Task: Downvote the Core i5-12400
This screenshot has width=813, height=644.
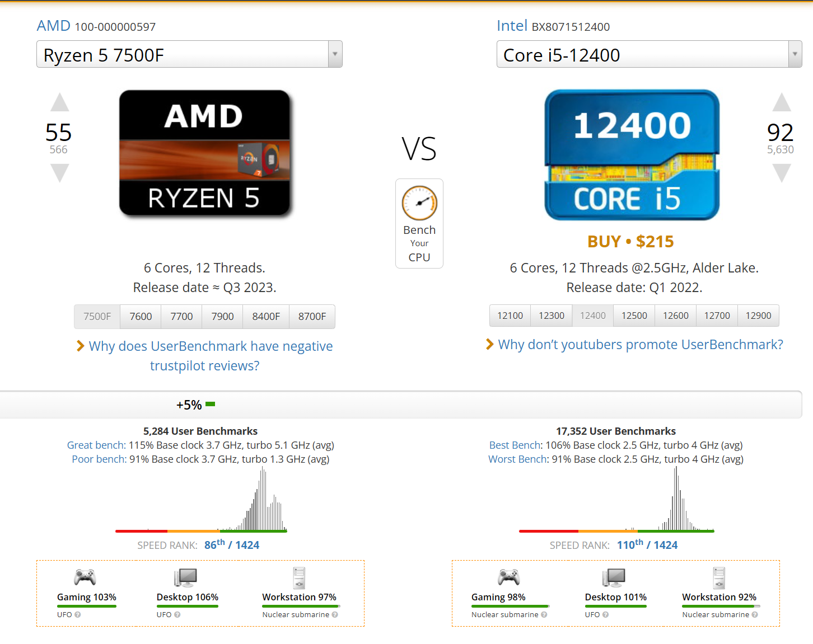Action: pos(782,173)
